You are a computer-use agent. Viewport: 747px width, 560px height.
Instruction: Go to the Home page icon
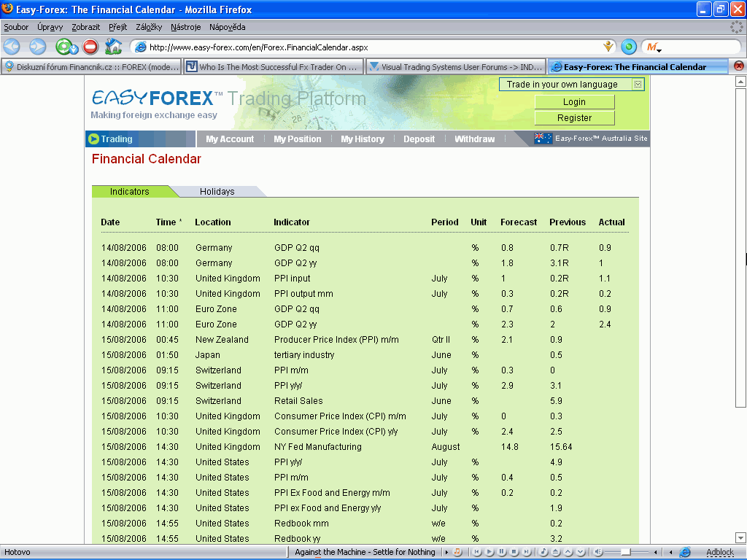coord(113,47)
